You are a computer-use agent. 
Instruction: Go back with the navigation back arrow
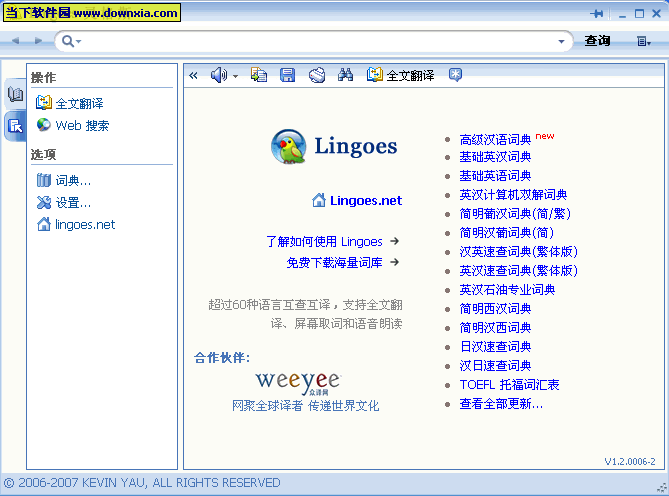16,41
